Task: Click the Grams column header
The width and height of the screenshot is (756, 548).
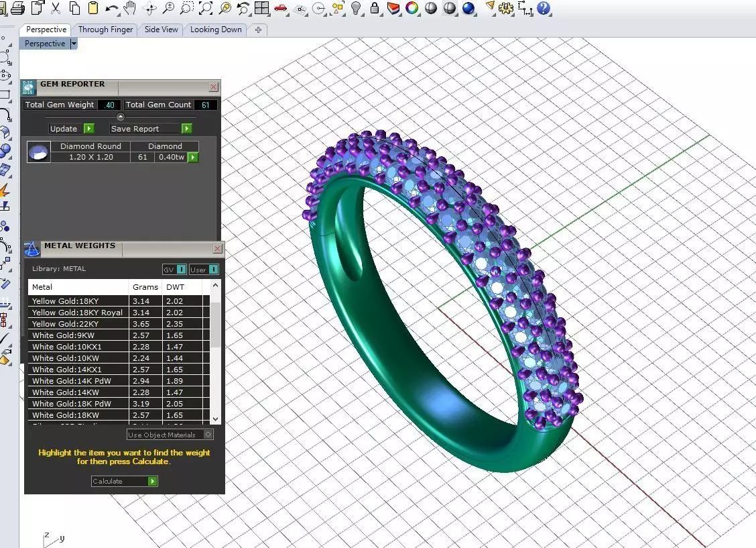Action: pos(145,287)
